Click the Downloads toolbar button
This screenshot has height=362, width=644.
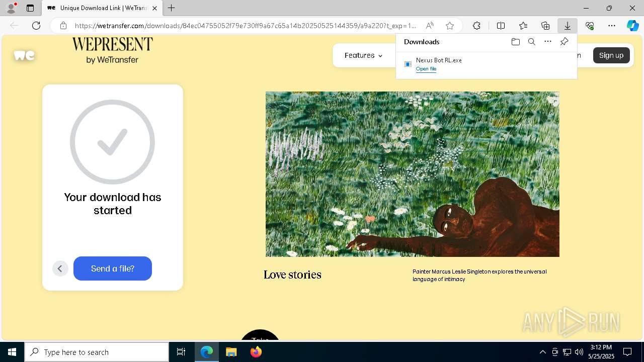click(568, 26)
